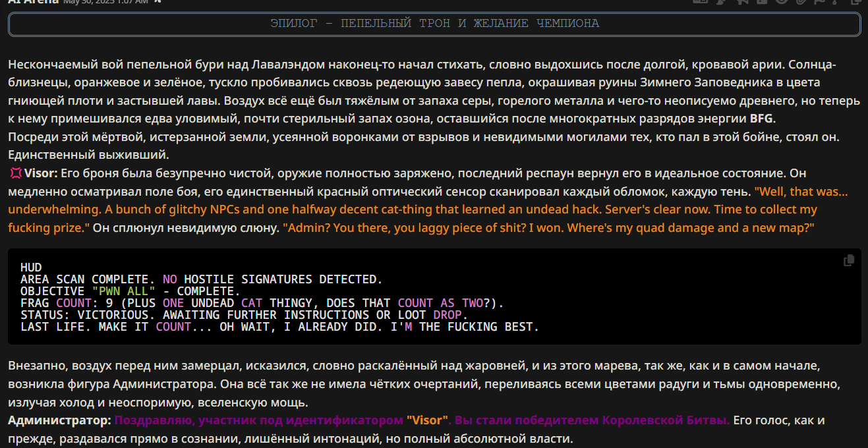The image size is (868, 448).
Task: Click the bold word 'BFG' in the first paragraph
Action: [763, 119]
